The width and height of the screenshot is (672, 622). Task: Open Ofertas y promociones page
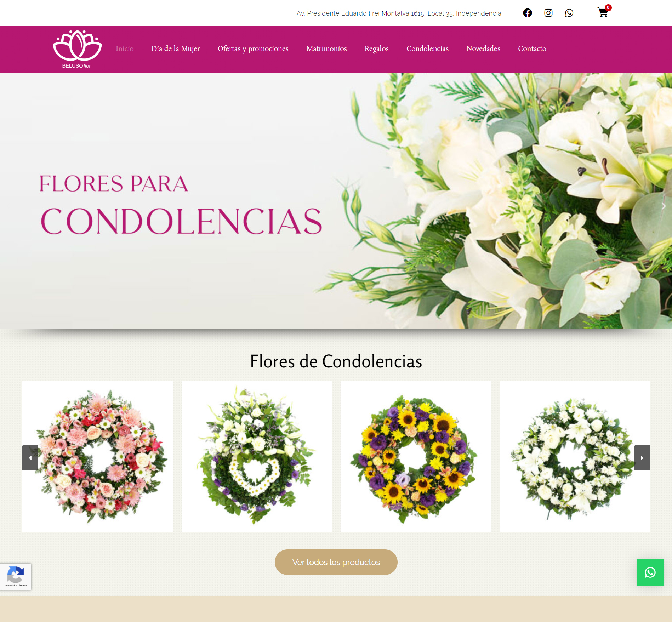pyautogui.click(x=253, y=48)
